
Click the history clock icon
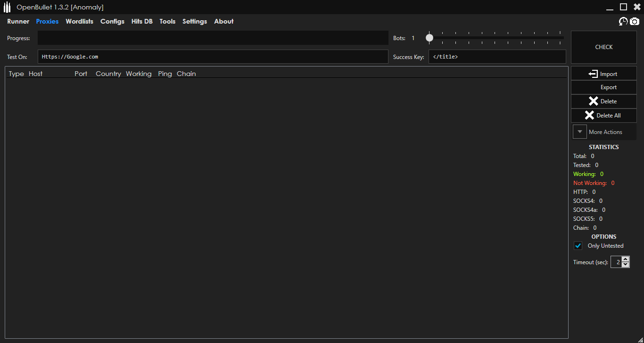(623, 21)
